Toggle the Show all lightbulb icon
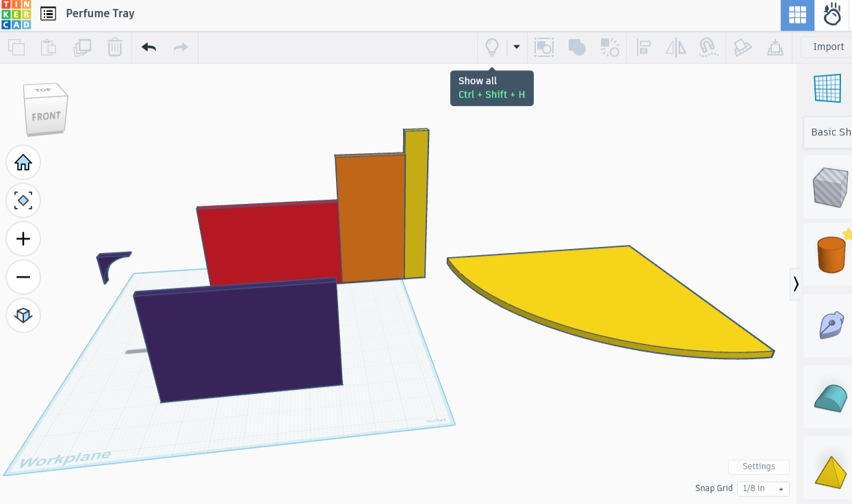Viewport: 852px width, 504px height. [491, 47]
